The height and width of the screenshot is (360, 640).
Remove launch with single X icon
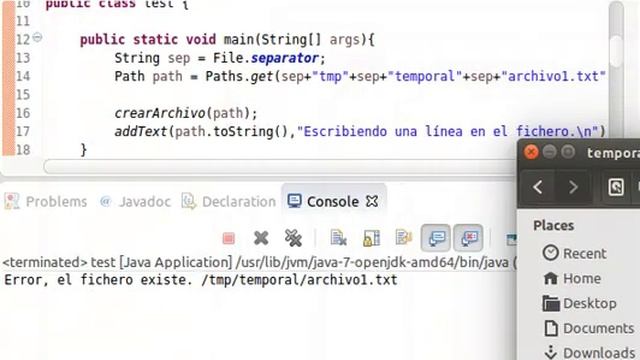[261, 238]
